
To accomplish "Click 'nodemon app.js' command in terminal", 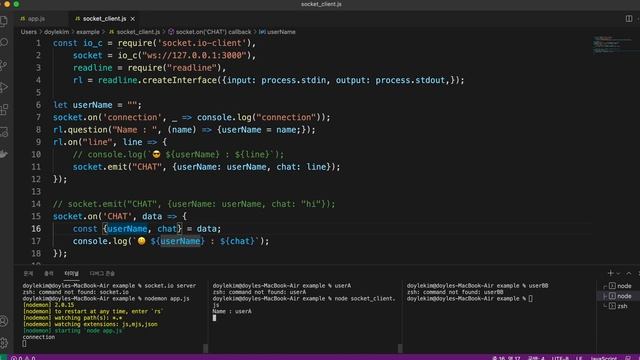I will coord(167,298).
